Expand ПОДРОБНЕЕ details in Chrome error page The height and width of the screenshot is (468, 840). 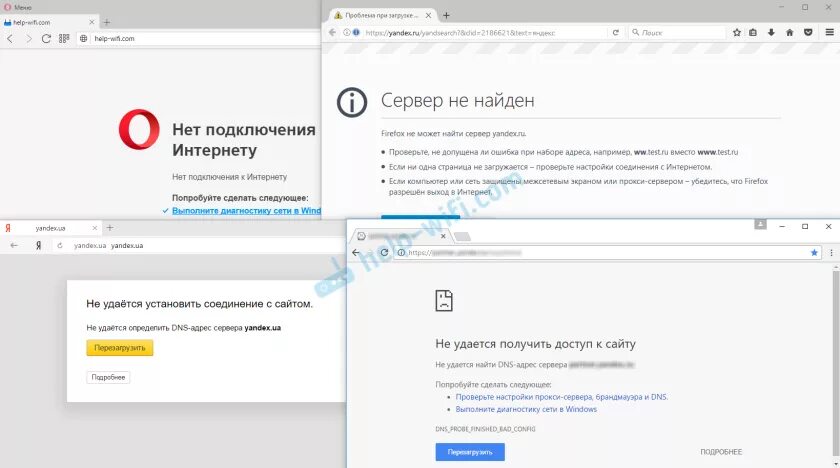coord(721,452)
